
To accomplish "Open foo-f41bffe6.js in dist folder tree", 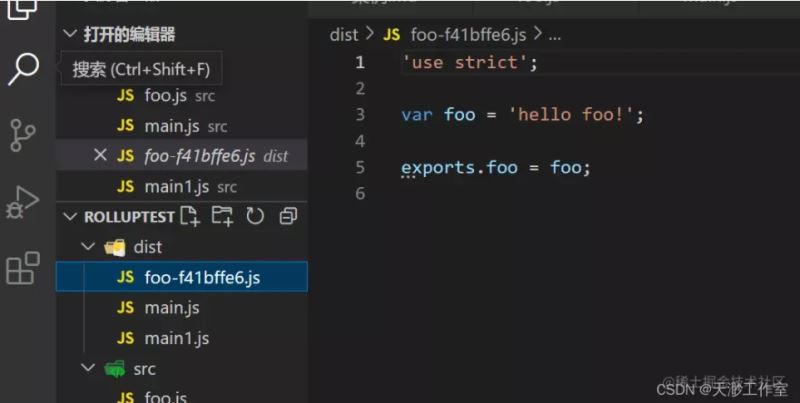I will (182, 277).
